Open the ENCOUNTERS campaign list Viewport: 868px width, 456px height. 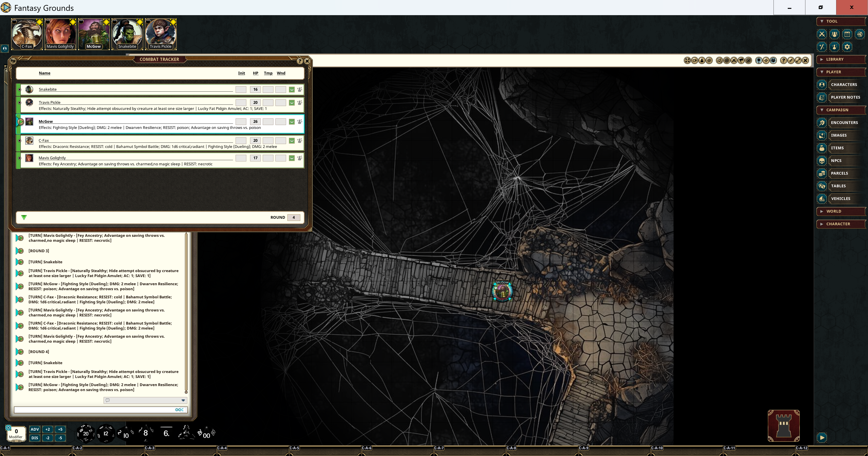point(844,123)
